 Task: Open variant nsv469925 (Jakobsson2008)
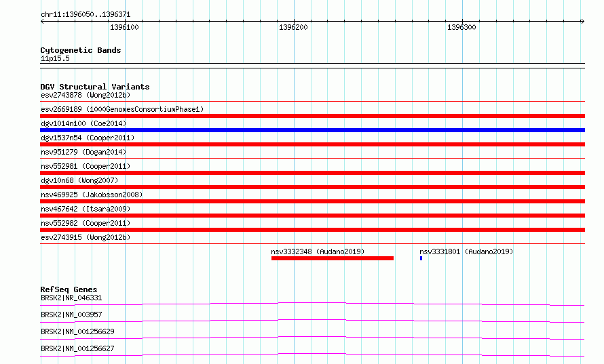click(x=92, y=195)
